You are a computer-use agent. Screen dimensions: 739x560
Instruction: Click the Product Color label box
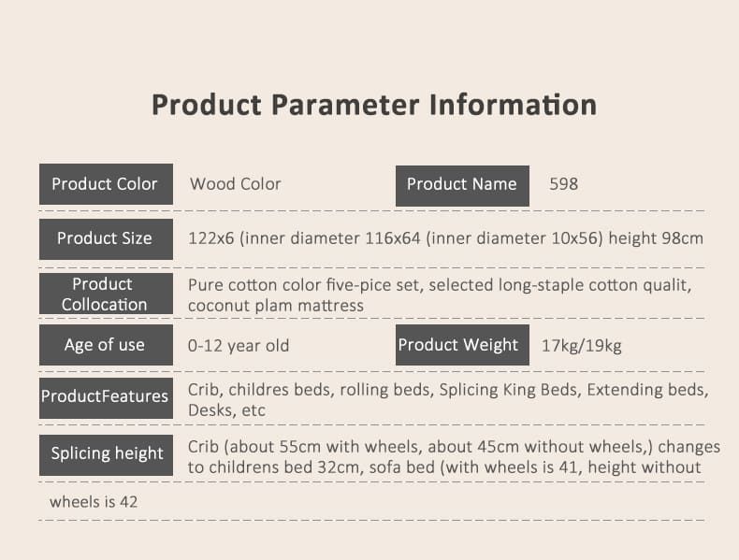pos(106,184)
